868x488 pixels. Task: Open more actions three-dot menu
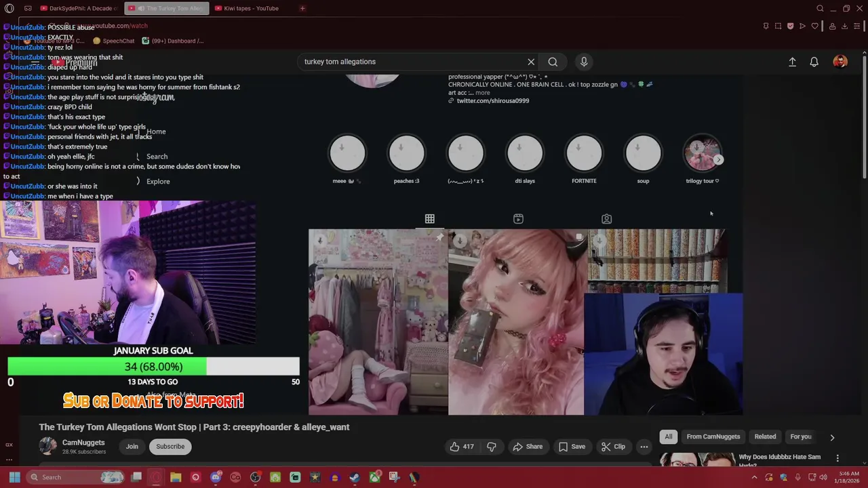point(644,447)
